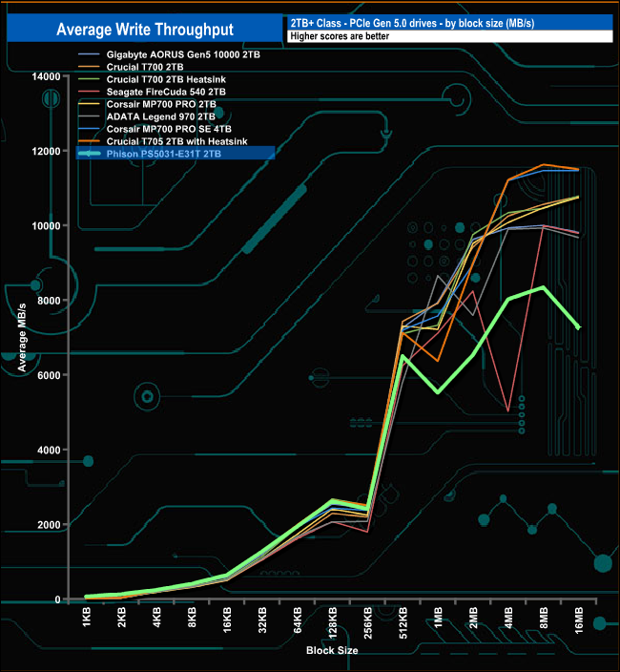Click the Crucial T705 orange line's 8MB peak

coord(544,164)
